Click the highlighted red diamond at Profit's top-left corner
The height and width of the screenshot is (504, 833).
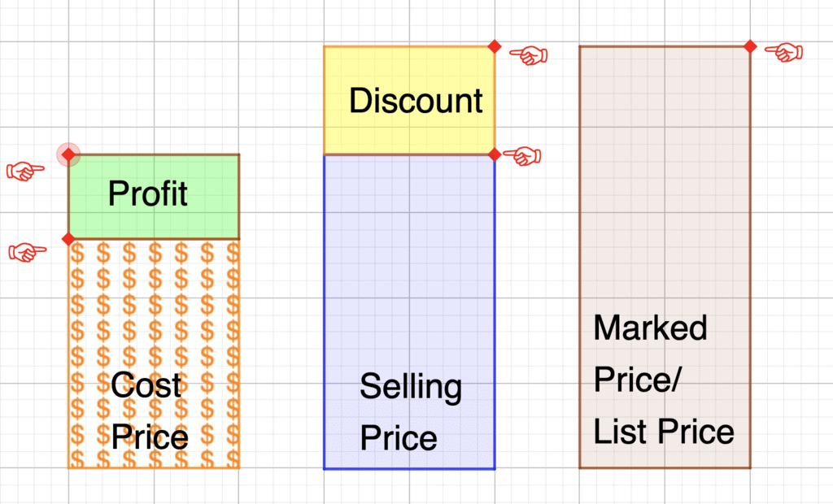tap(68, 154)
